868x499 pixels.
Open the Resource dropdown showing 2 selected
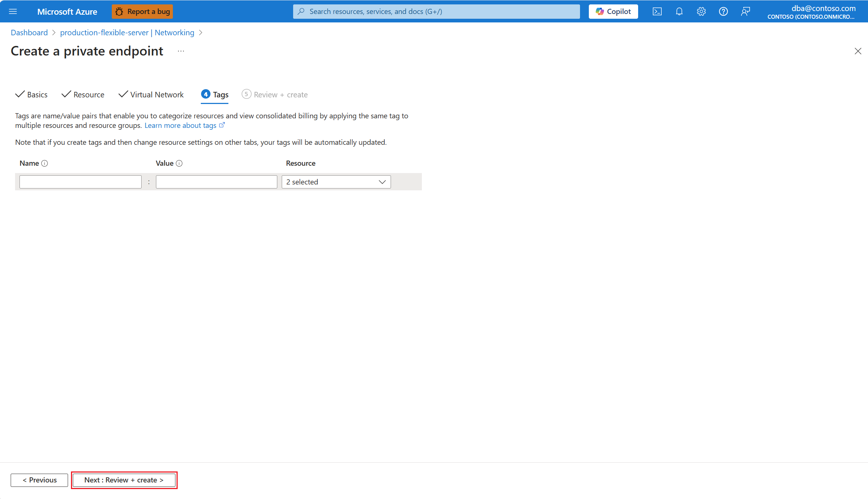(x=335, y=182)
